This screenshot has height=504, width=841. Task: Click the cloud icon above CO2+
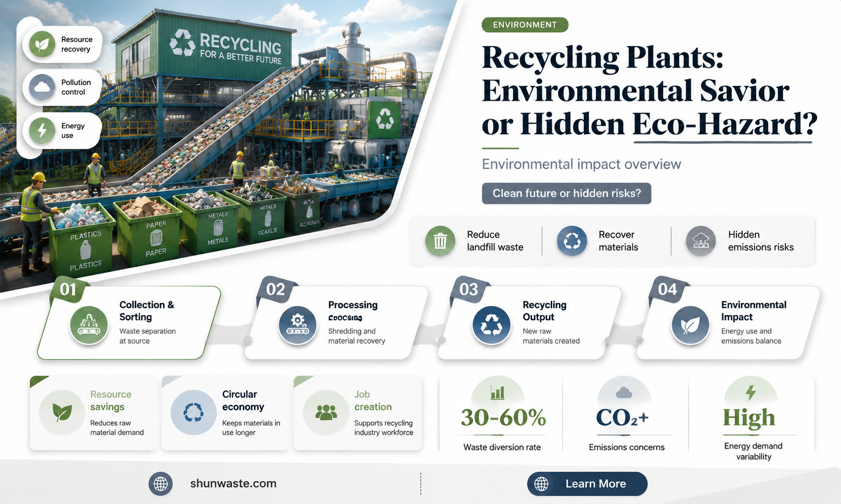(624, 393)
